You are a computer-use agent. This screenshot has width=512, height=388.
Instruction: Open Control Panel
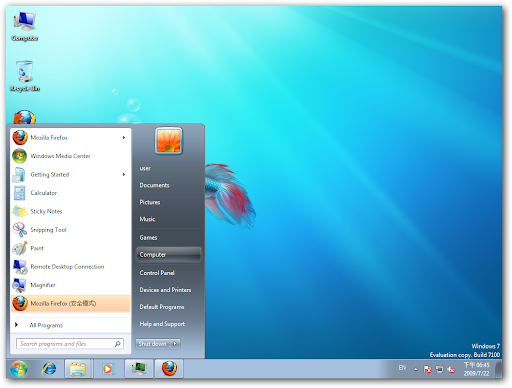[157, 273]
